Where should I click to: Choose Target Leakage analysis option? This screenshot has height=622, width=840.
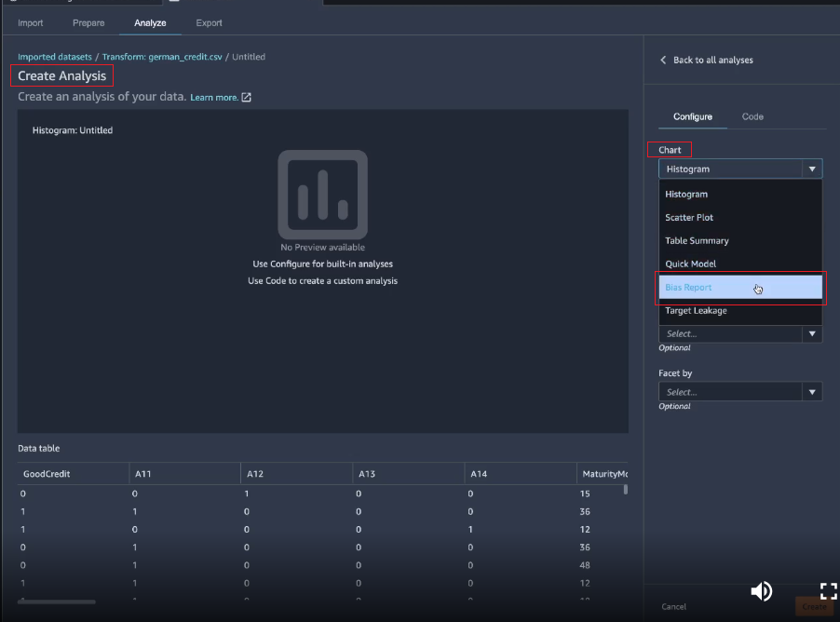696,310
